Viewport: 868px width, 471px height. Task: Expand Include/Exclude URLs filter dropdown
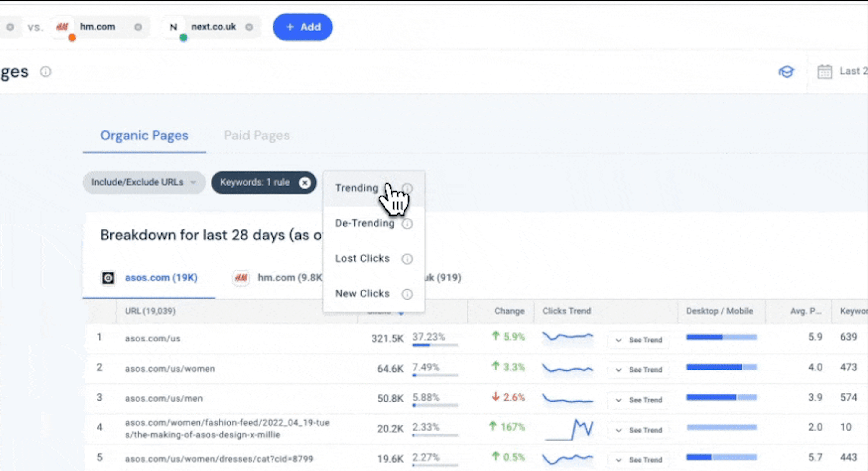click(144, 182)
